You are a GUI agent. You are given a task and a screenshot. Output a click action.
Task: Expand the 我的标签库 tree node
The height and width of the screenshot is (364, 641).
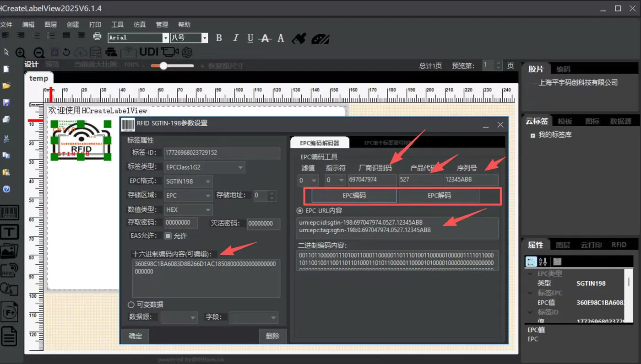click(x=533, y=135)
